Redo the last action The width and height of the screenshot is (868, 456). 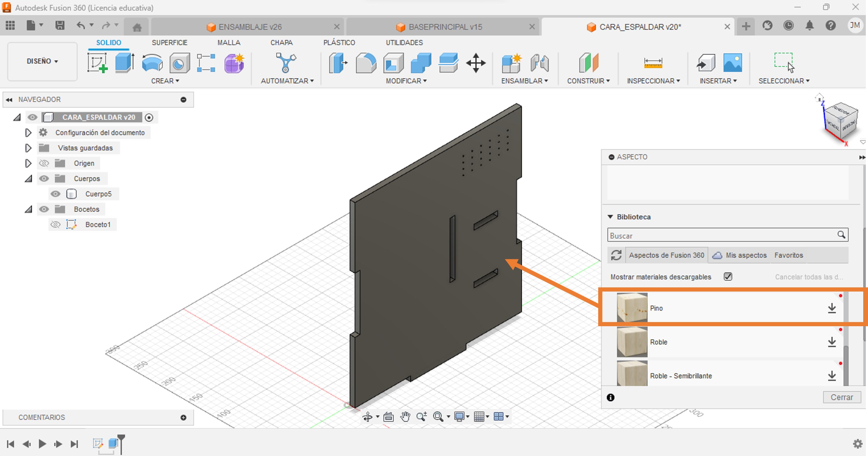pyautogui.click(x=106, y=26)
